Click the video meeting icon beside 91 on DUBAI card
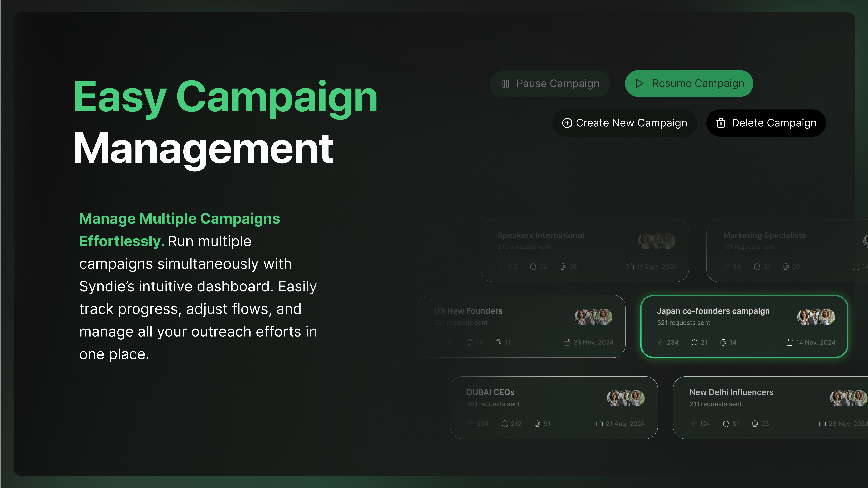This screenshot has width=868, height=488. pos(537,424)
